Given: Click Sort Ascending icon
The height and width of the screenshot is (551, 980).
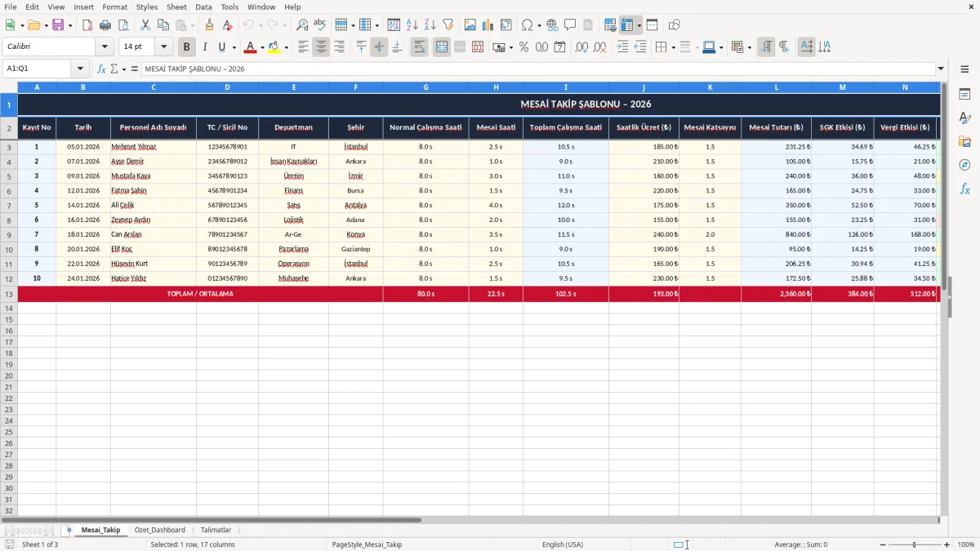Looking at the screenshot, I should coord(412,25).
